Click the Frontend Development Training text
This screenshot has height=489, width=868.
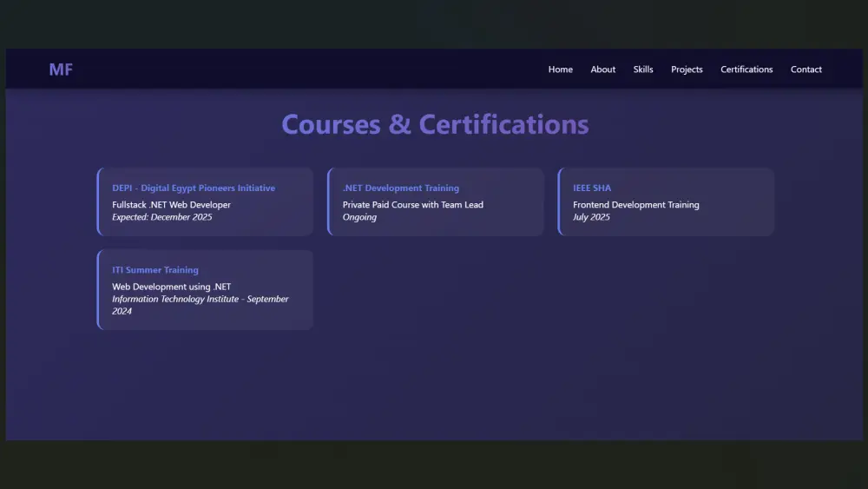[635, 204]
